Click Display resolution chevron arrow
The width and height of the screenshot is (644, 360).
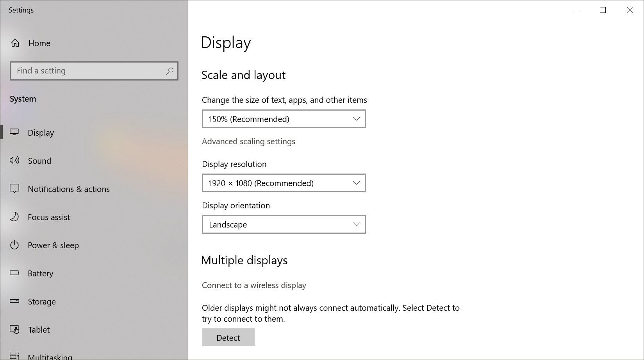pyautogui.click(x=356, y=183)
